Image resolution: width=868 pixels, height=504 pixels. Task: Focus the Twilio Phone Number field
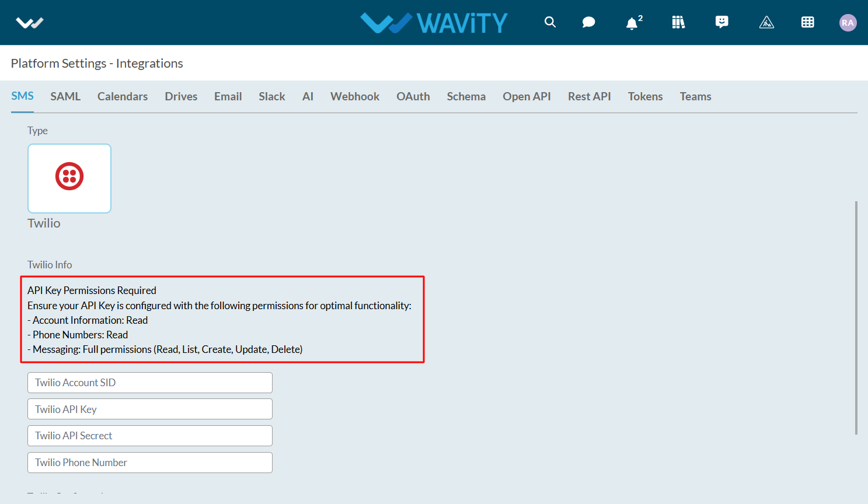click(150, 463)
